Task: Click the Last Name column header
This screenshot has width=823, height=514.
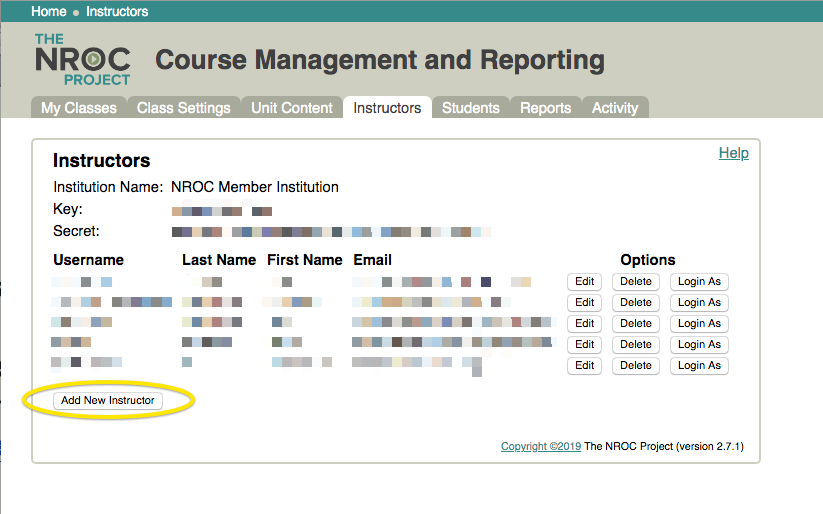Action: click(219, 260)
